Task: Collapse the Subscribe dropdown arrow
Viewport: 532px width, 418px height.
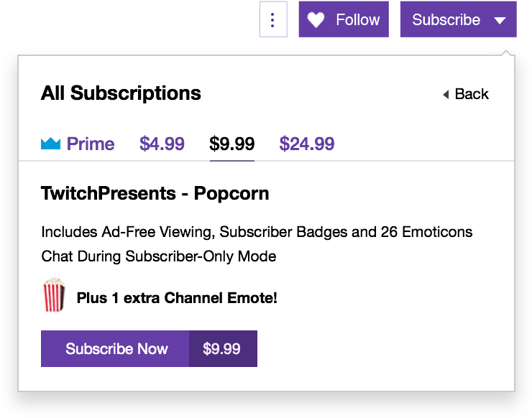Action: [500, 21]
